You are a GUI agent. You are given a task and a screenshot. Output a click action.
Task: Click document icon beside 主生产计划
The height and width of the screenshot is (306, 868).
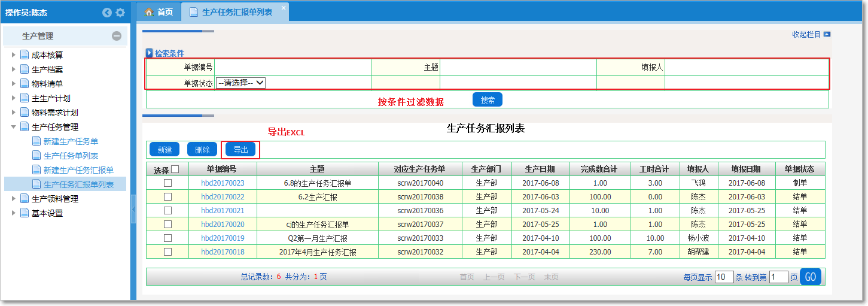coord(25,98)
